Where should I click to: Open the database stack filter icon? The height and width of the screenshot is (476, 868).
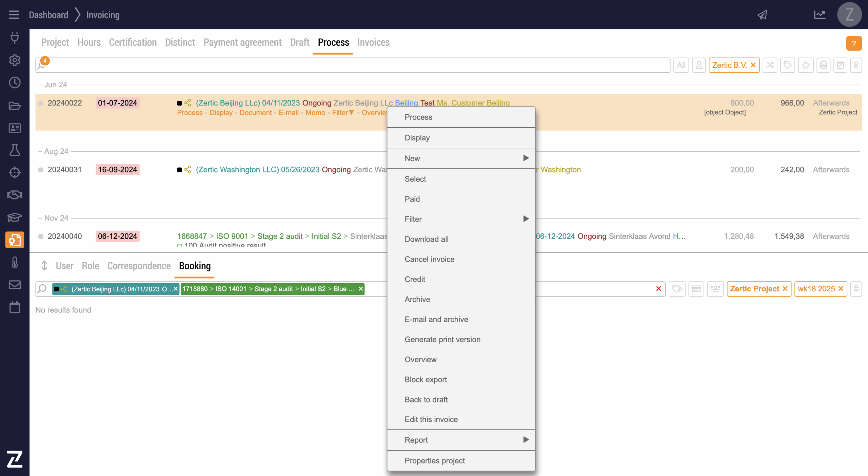tap(823, 65)
